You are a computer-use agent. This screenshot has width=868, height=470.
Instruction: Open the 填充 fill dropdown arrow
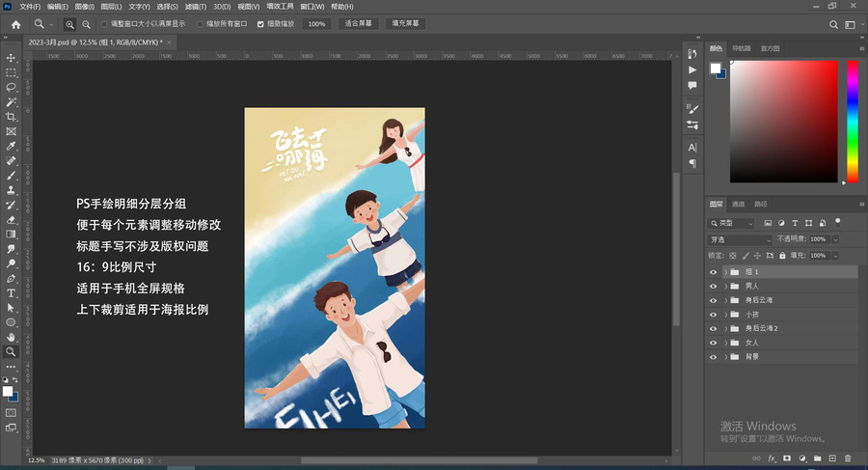pyautogui.click(x=835, y=256)
